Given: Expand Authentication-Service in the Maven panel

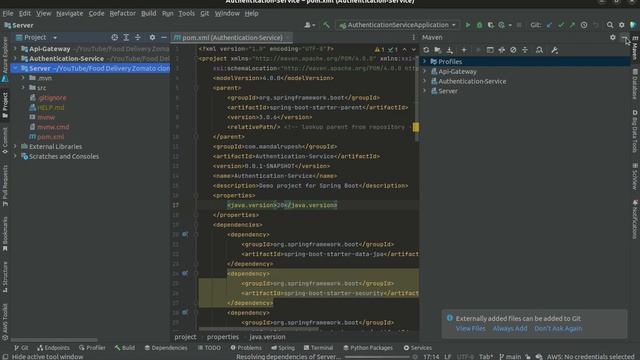Looking at the screenshot, I should (425, 81).
